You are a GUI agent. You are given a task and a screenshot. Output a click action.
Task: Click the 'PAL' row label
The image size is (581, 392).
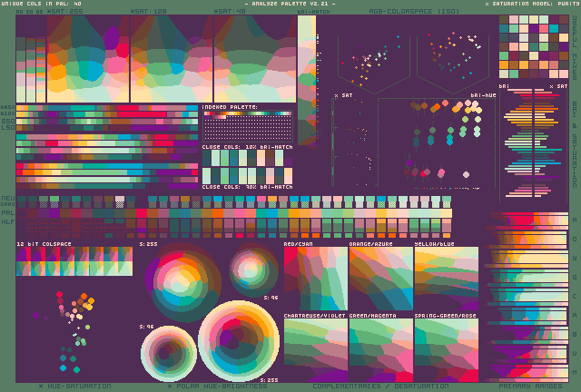(8, 213)
